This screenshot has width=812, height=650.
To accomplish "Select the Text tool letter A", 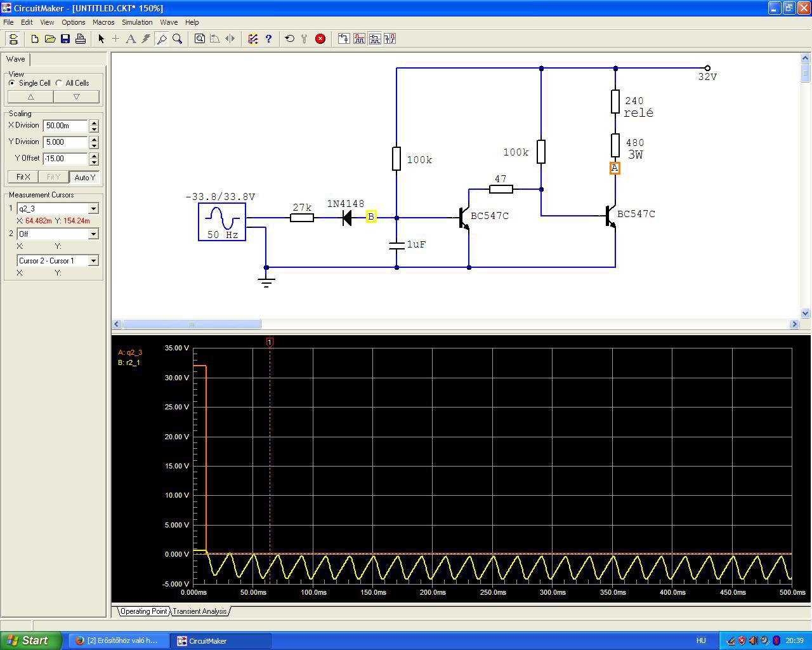I will tap(131, 39).
